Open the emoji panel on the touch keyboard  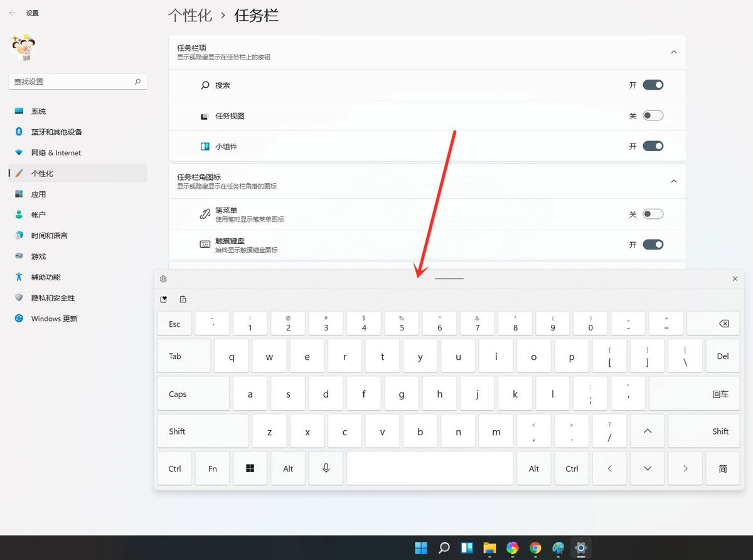coord(163,299)
